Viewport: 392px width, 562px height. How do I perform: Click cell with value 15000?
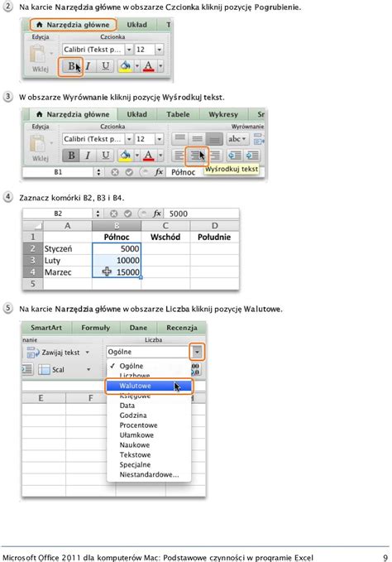[x=117, y=272]
